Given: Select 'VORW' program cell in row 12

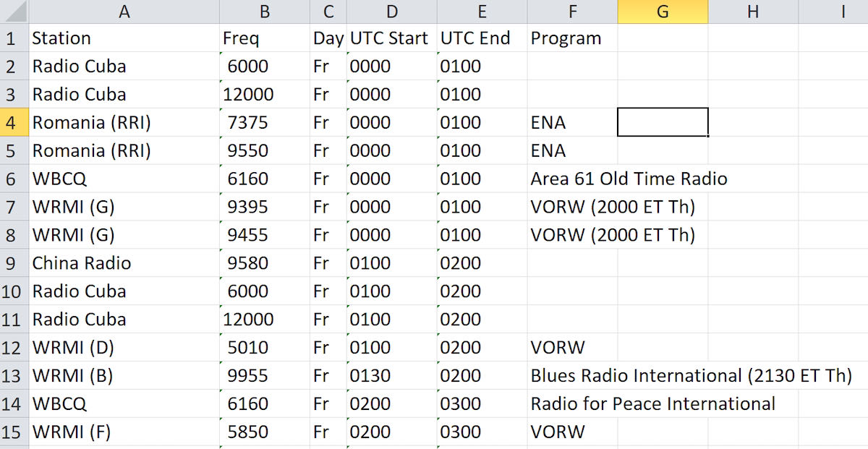Looking at the screenshot, I should pyautogui.click(x=572, y=348).
